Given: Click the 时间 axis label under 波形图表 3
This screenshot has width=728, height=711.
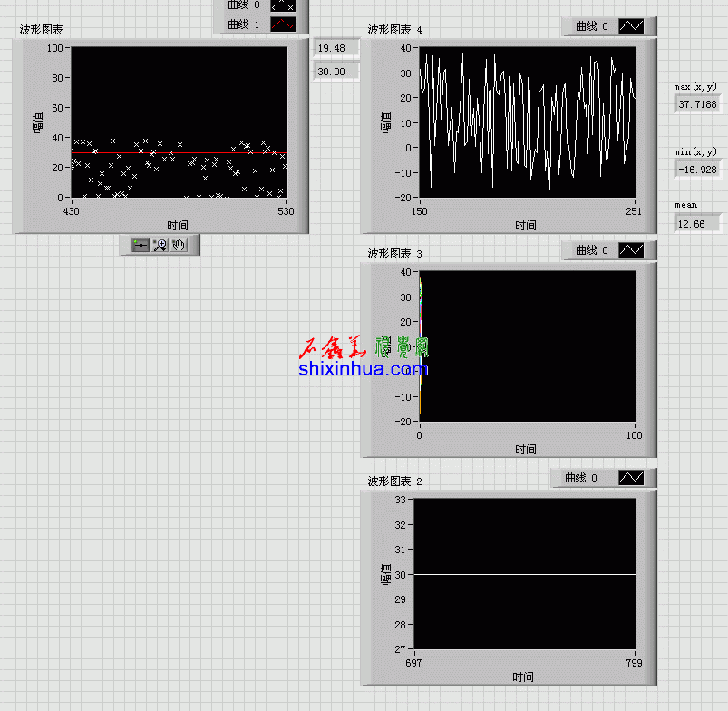Looking at the screenshot, I should coord(526,449).
